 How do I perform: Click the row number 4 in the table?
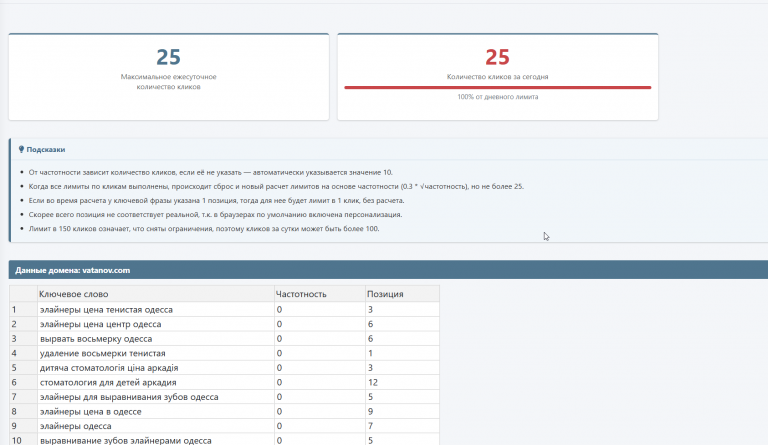pyautogui.click(x=23, y=353)
